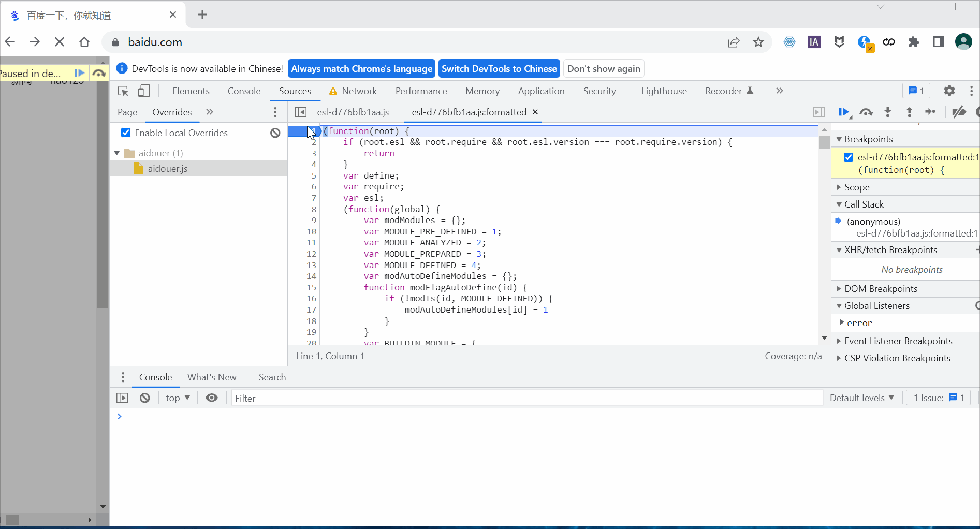Toggle live expression eye icon
Screen dimensions: 980x529
[212, 398]
